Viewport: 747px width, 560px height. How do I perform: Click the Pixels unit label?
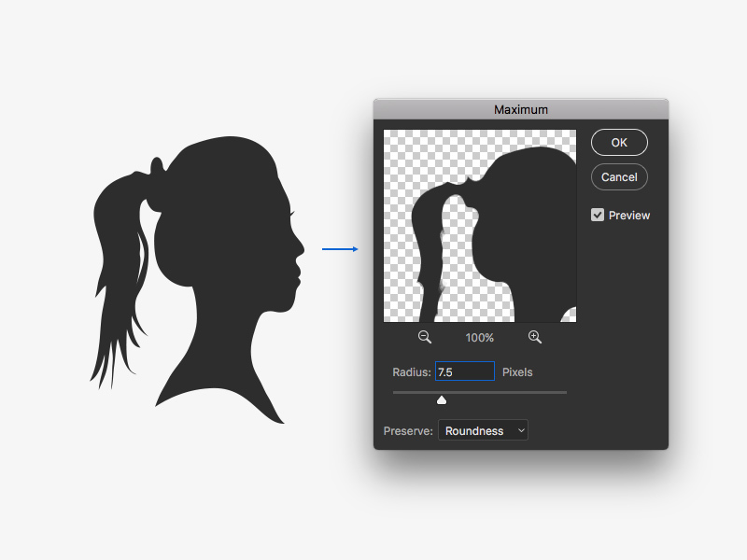(517, 371)
